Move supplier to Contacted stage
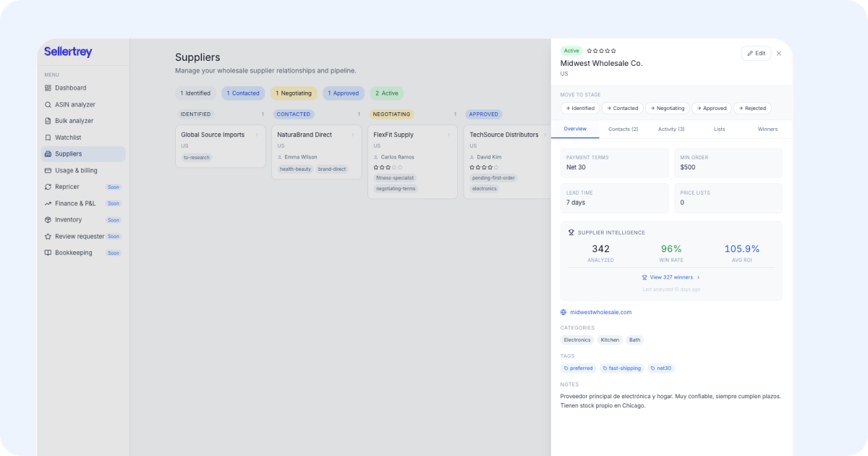This screenshot has height=456, width=868. click(x=622, y=108)
